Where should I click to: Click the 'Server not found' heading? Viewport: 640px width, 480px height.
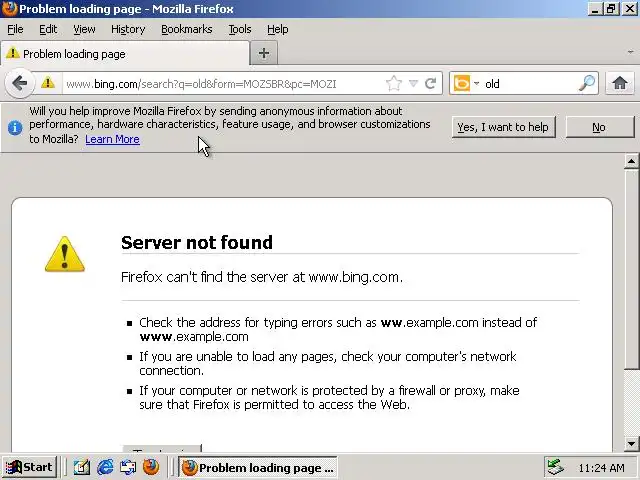pyautogui.click(x=197, y=242)
